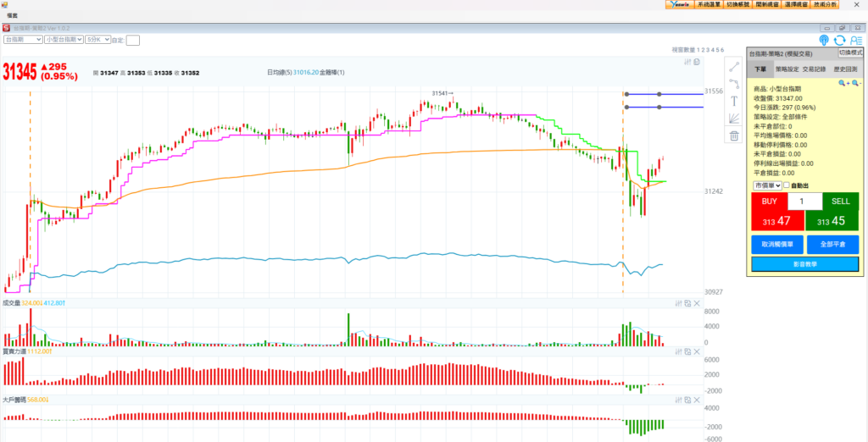Select window count 4 in 視窗數量
Viewport: 868px width, 442px height.
[x=711, y=51]
